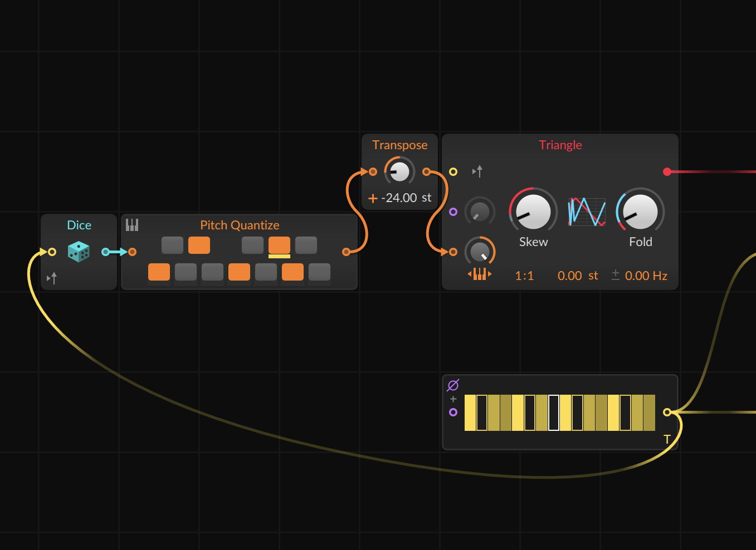This screenshot has height=550, width=756.
Task: Toggle the yellow-underlined key in Pitch Quantize
Action: point(279,245)
